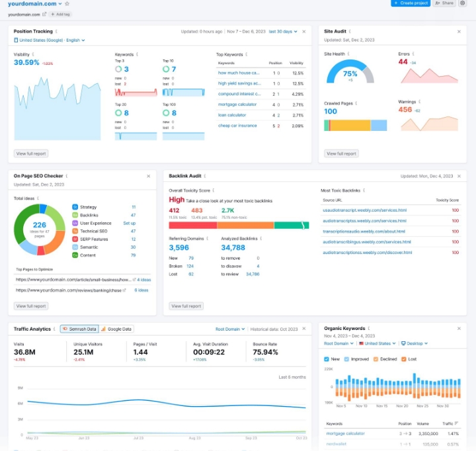476x451 pixels.
Task: Open the external link icon beside yourdomain.com
Action: pyautogui.click(x=44, y=14)
